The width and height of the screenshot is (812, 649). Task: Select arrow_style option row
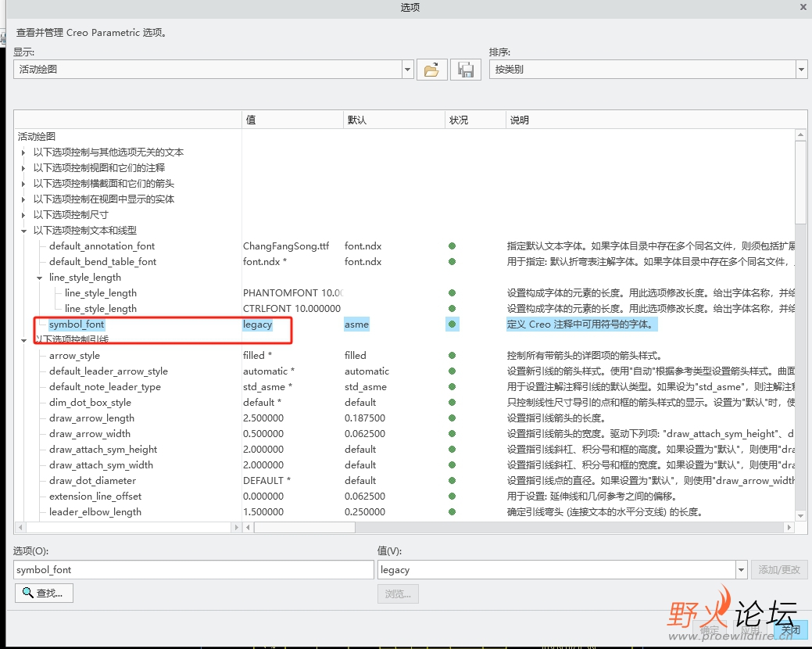pyautogui.click(x=74, y=355)
